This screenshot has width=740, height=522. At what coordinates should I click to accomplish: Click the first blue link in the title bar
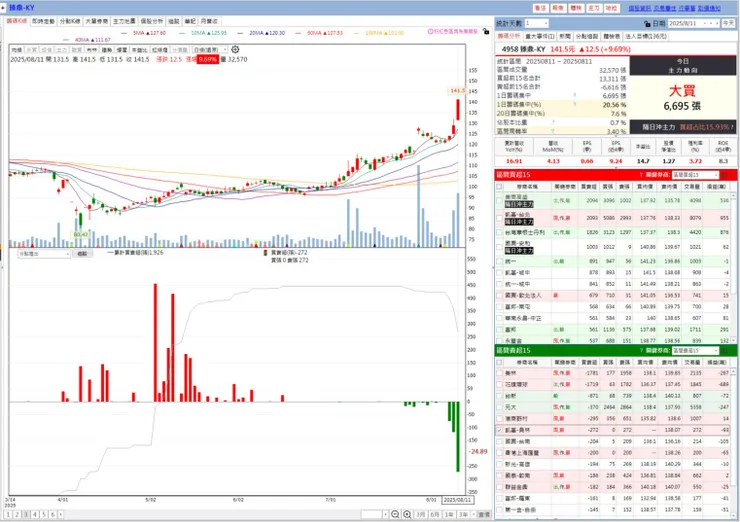coord(639,8)
